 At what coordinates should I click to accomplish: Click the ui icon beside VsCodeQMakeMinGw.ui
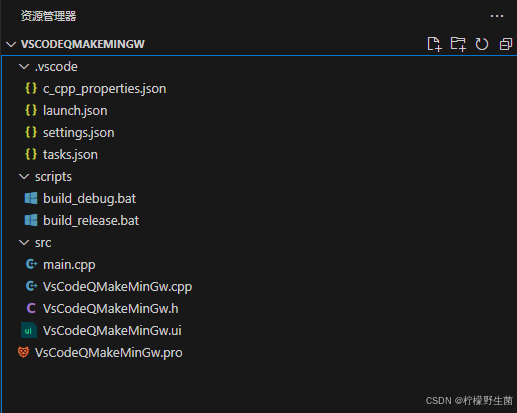29,330
